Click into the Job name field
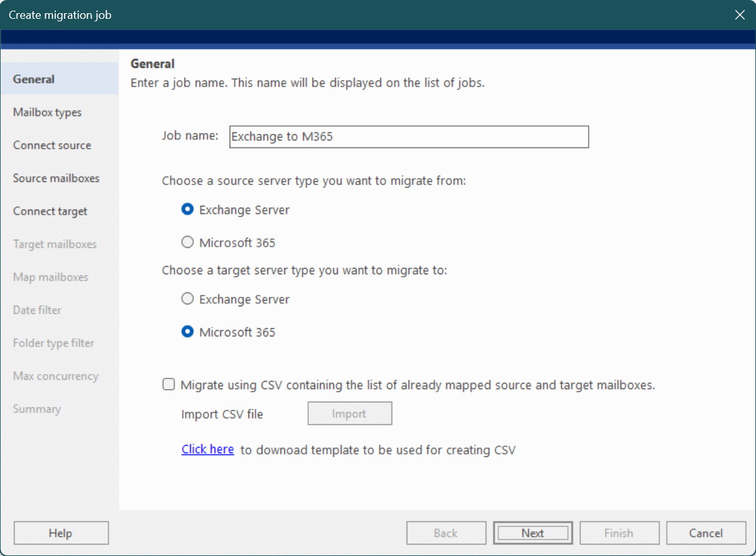This screenshot has width=756, height=556. click(409, 137)
